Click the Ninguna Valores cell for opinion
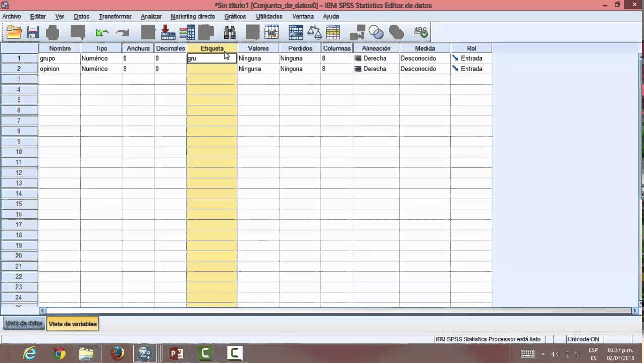 pyautogui.click(x=258, y=69)
